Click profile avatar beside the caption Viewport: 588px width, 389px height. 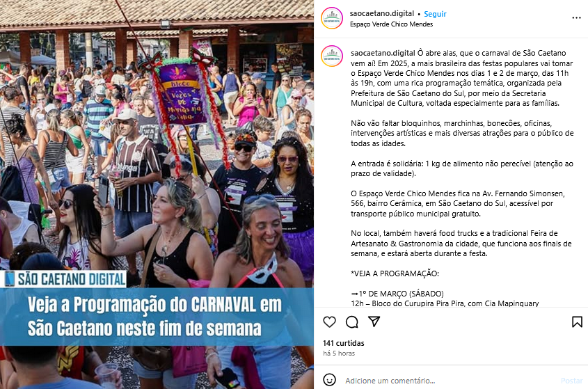332,56
